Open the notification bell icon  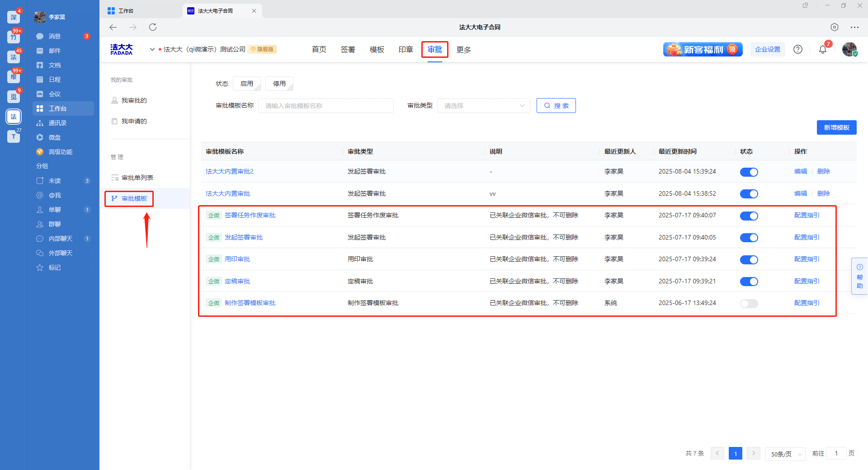tap(823, 50)
